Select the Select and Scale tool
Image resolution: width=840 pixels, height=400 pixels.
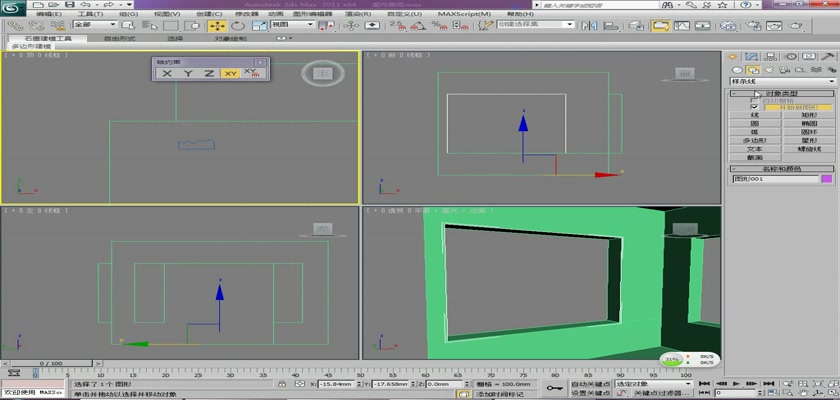click(x=259, y=25)
